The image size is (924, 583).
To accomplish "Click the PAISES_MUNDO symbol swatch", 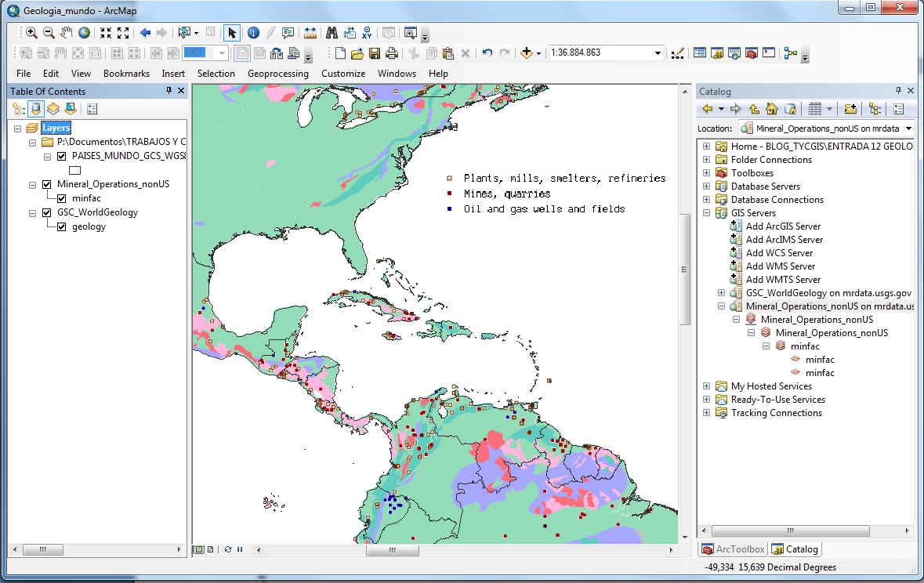I will 74,170.
